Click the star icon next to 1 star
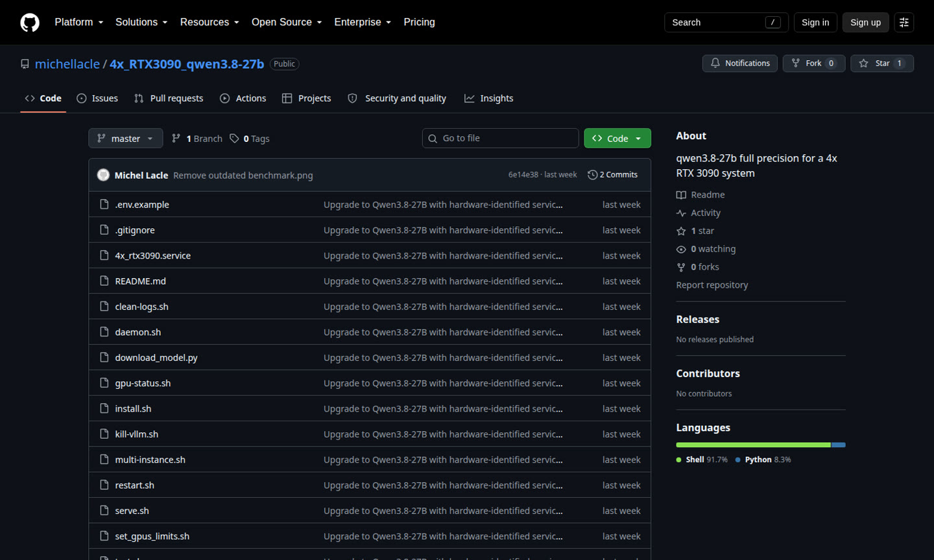 681,231
